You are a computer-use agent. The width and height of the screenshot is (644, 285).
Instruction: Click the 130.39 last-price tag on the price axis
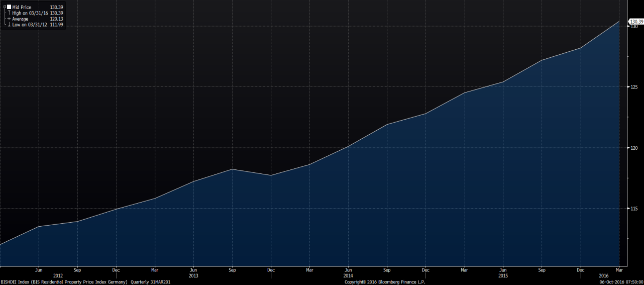pyautogui.click(x=636, y=22)
